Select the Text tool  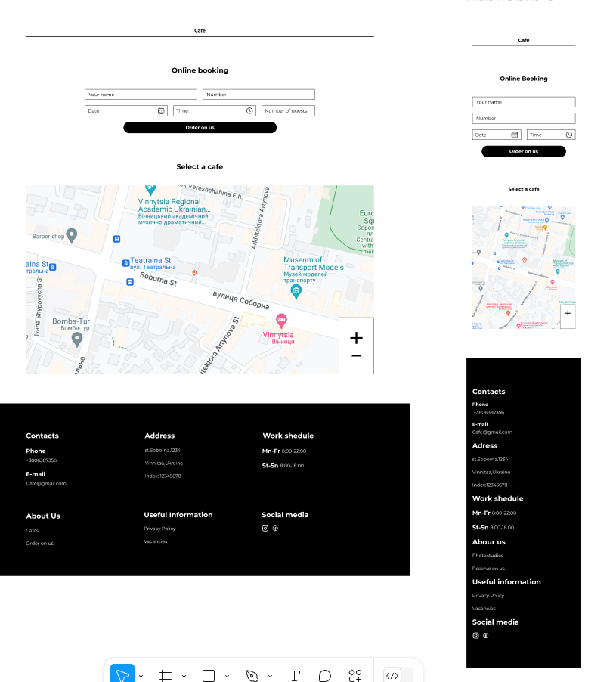pyautogui.click(x=294, y=676)
